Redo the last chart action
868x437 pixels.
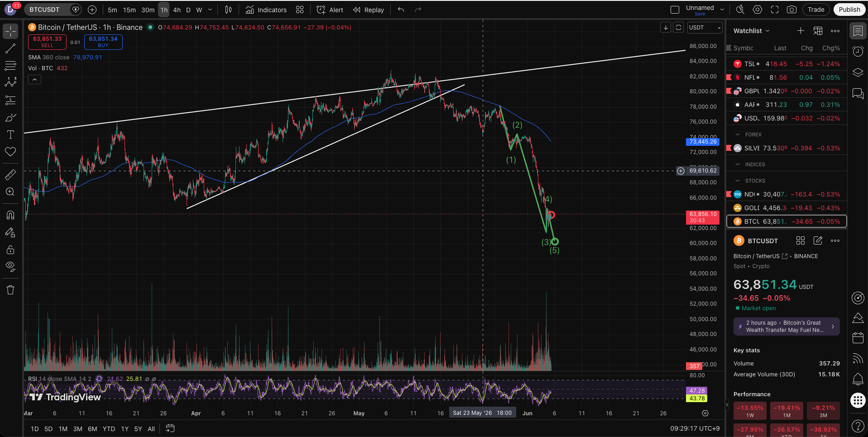(x=418, y=10)
